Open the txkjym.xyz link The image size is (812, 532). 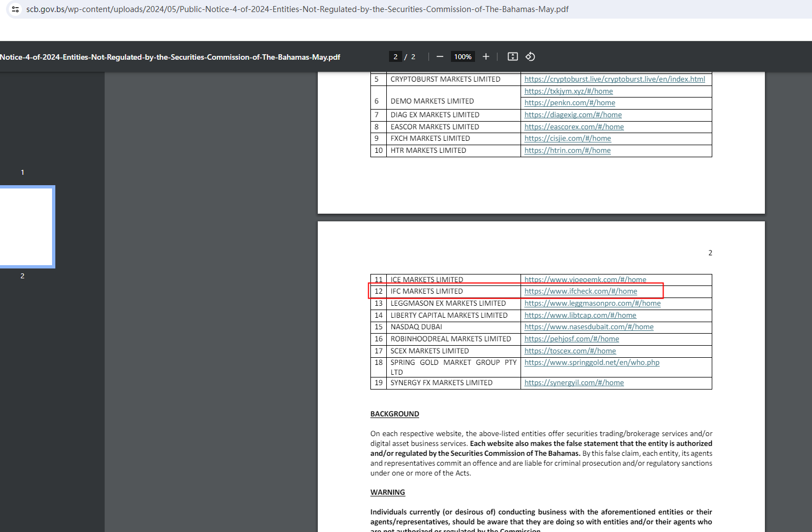568,91
